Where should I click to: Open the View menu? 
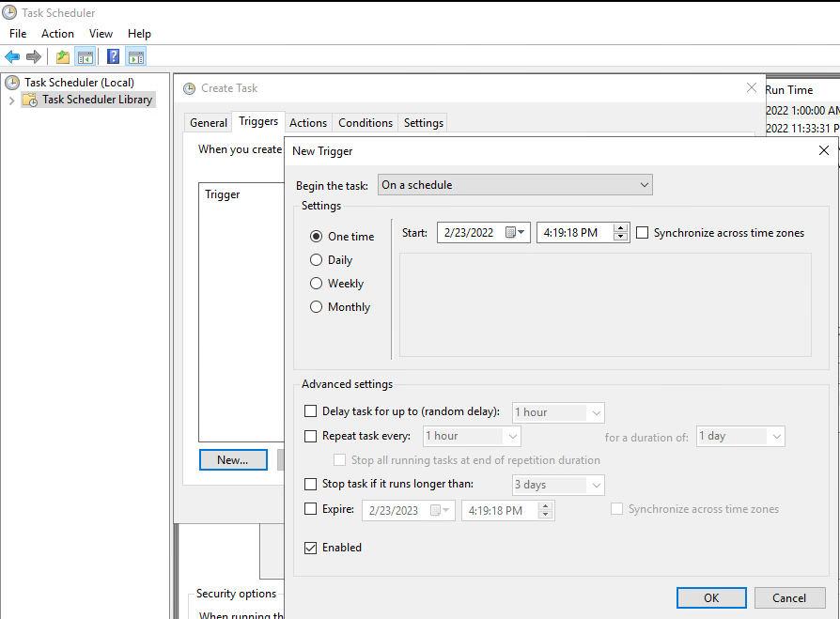101,34
